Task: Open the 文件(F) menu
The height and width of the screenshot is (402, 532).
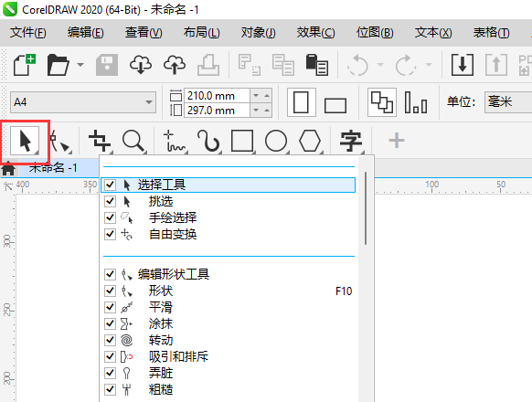Action: [x=27, y=33]
